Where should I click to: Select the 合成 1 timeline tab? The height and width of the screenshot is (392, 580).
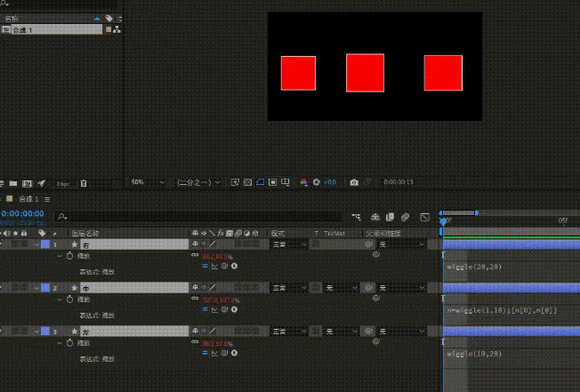28,199
